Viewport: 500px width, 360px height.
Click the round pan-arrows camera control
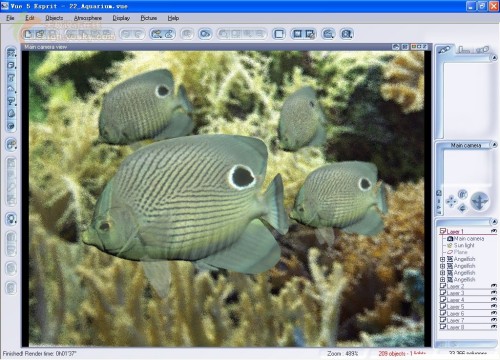click(x=479, y=201)
